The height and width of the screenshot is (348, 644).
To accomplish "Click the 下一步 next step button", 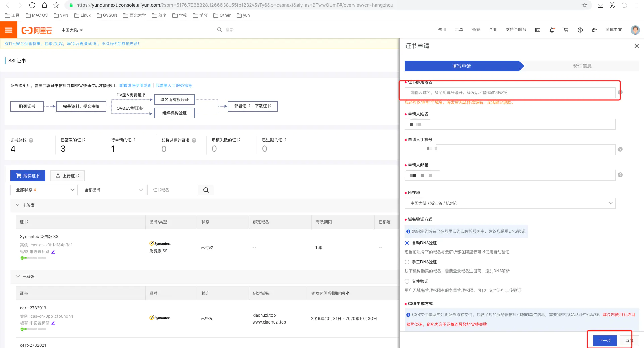I will 605,341.
